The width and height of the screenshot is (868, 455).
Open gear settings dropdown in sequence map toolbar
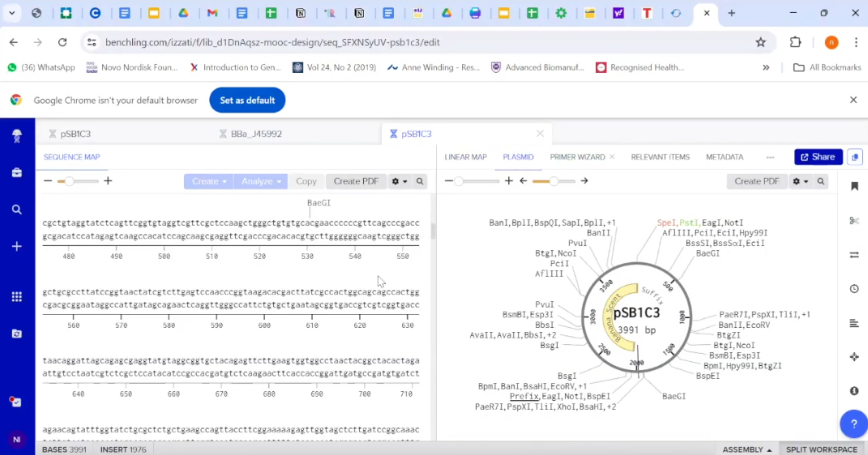click(399, 181)
